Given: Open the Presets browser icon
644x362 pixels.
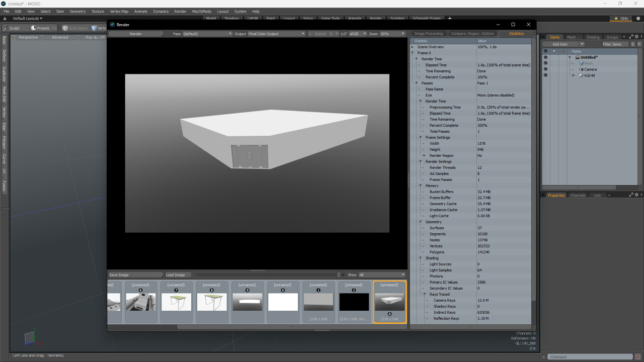Looking at the screenshot, I should point(34,28).
